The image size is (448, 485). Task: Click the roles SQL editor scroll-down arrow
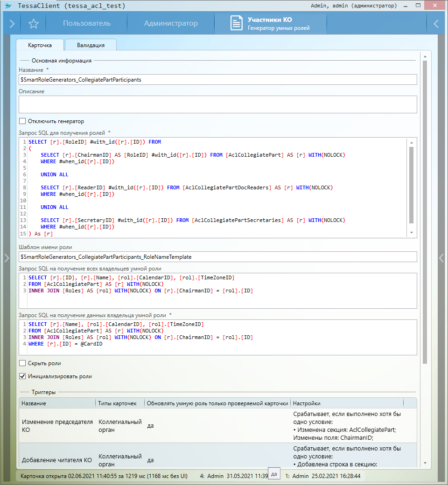[x=411, y=232]
